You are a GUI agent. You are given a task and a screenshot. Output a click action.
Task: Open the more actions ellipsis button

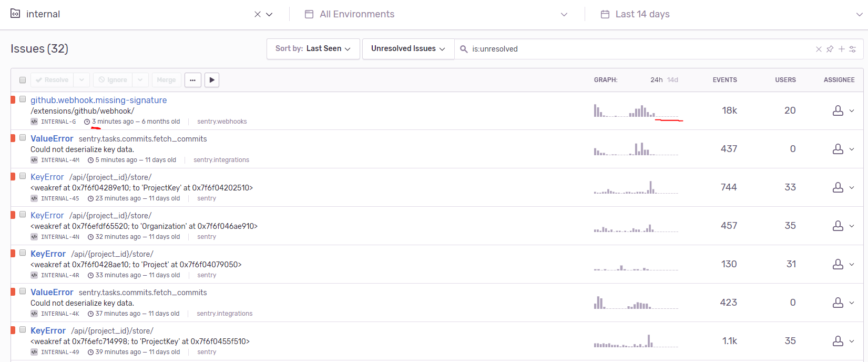pyautogui.click(x=193, y=80)
